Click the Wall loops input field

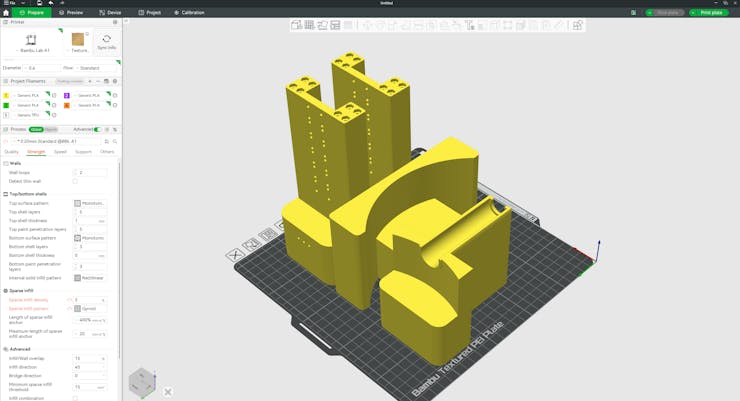point(90,173)
